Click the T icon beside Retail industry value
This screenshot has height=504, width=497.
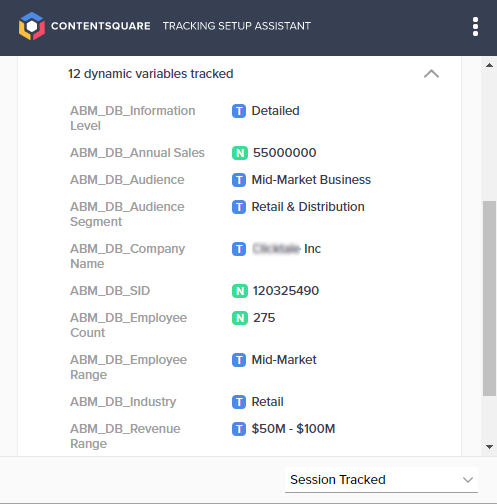click(239, 402)
